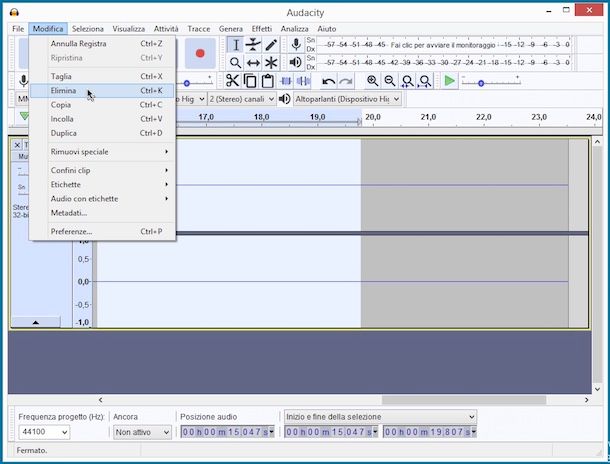Click the red Record button
Image resolution: width=610 pixels, height=464 pixels.
(200, 53)
